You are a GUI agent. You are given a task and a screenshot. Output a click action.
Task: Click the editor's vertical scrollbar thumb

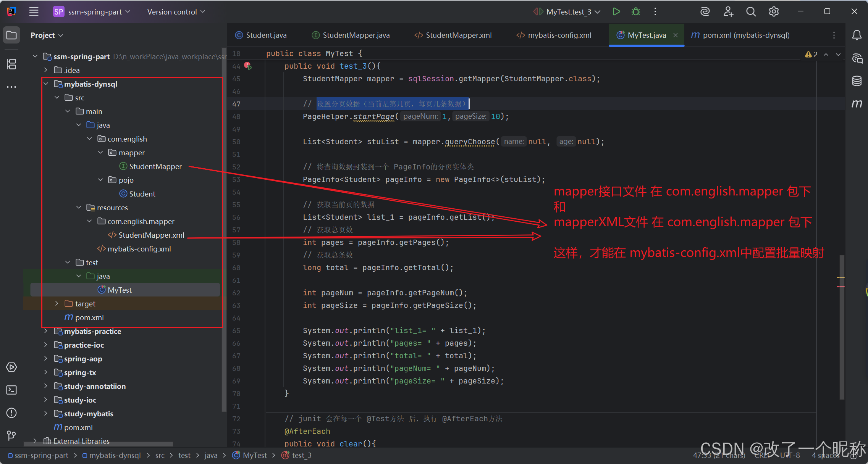coord(842,328)
